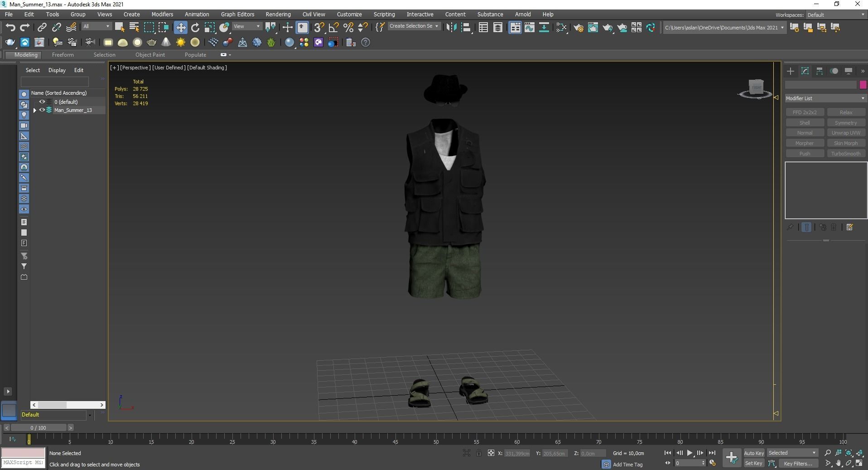This screenshot has width=868, height=470.
Task: Toggle the Percent Snap icon
Action: [x=348, y=28]
